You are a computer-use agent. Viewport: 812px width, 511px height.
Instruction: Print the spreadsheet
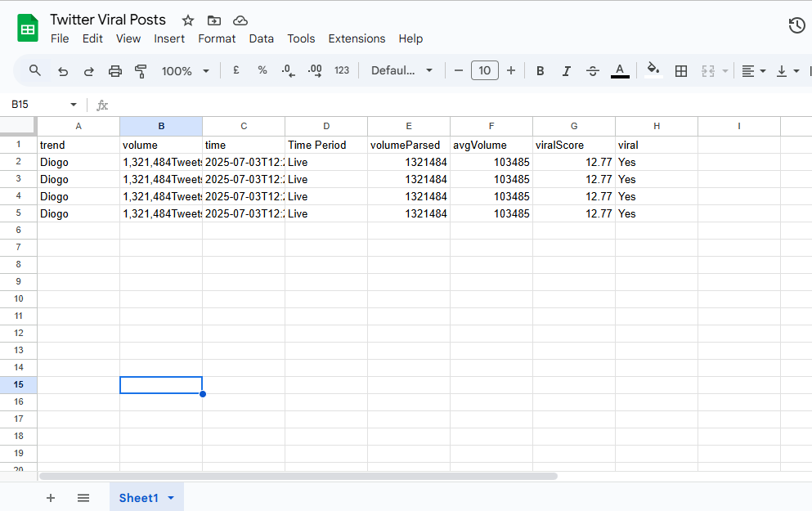[x=115, y=71]
